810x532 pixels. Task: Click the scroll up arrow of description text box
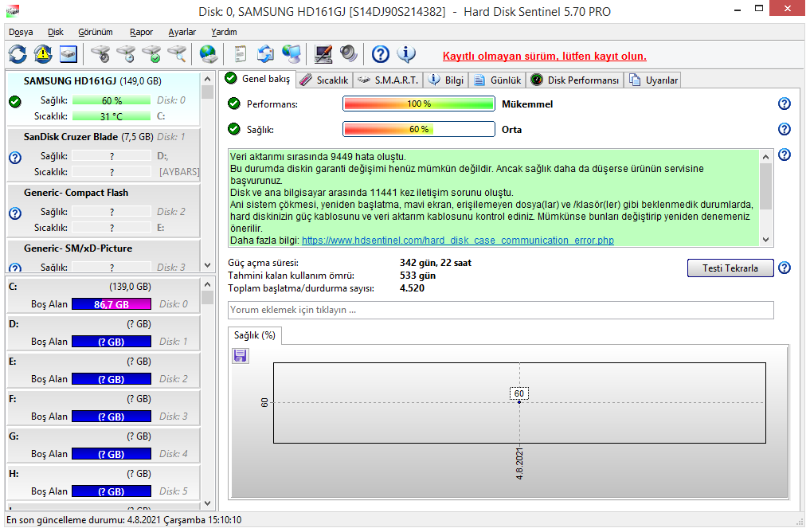pos(766,157)
